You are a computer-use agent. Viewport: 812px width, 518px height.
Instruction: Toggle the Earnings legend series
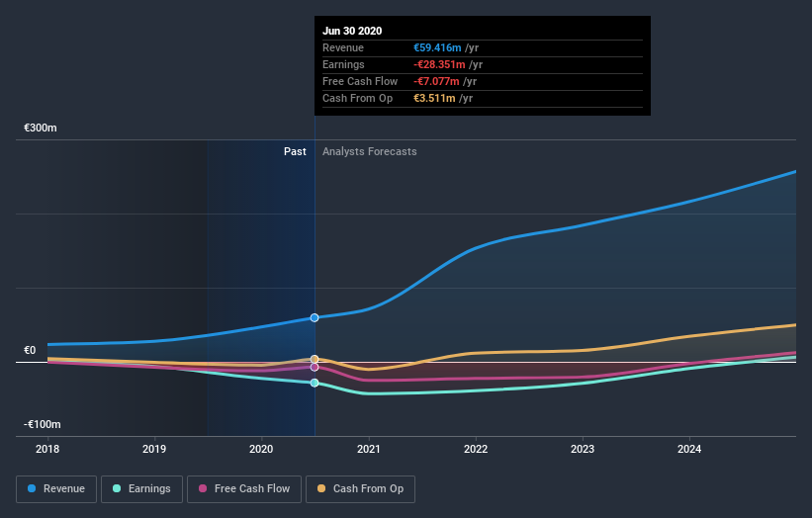(x=141, y=489)
